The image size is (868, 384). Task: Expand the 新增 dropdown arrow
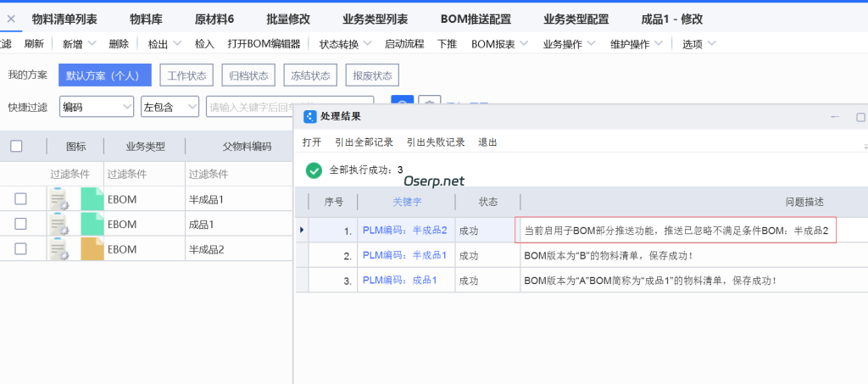pos(92,44)
